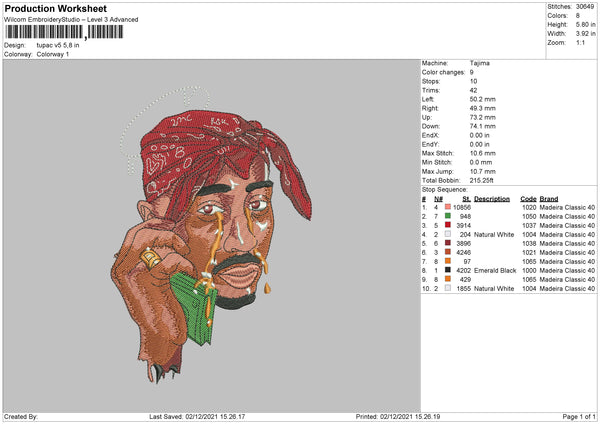Click thread code '1050' in row 2

click(529, 217)
